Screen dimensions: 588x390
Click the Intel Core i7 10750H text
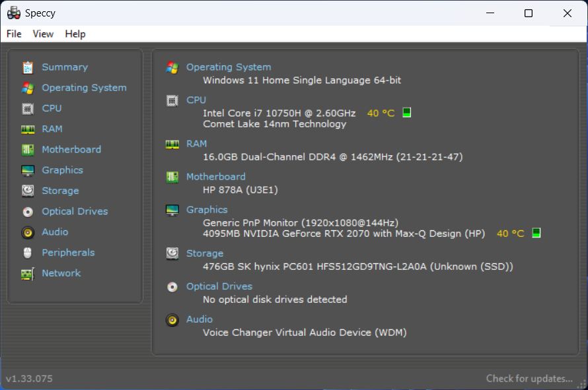(279, 113)
